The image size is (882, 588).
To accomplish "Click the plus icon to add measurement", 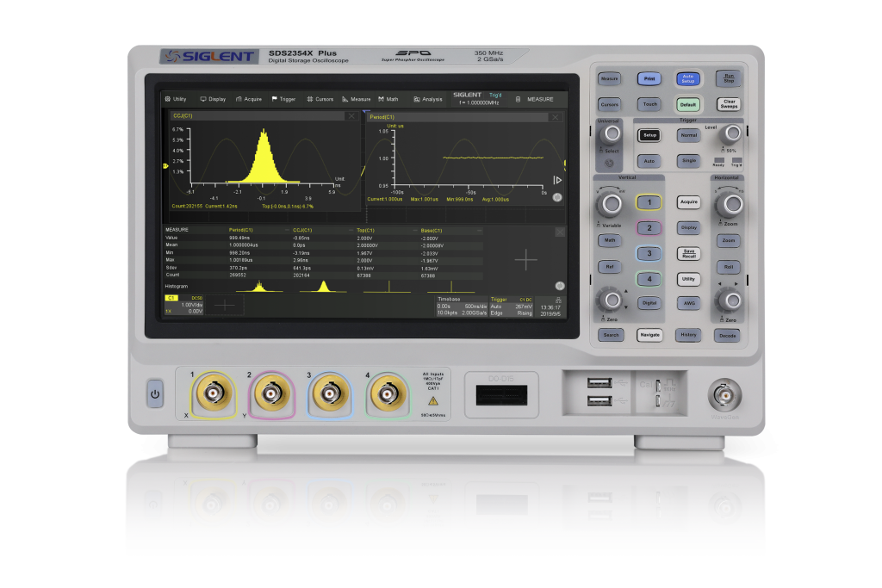I will tap(525, 258).
